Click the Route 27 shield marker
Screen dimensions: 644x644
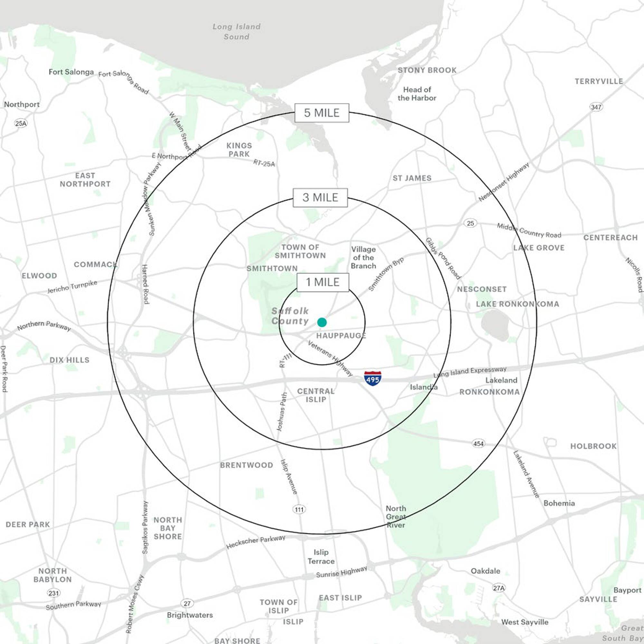[x=187, y=603]
